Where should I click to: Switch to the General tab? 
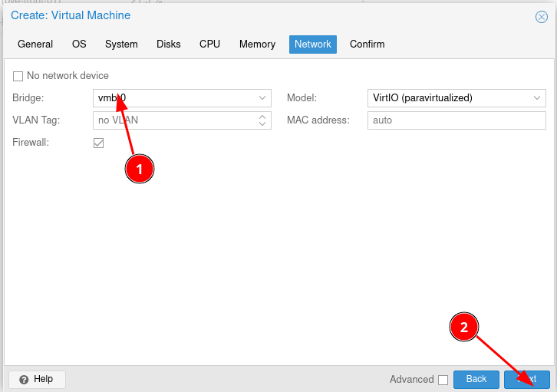pyautogui.click(x=35, y=44)
